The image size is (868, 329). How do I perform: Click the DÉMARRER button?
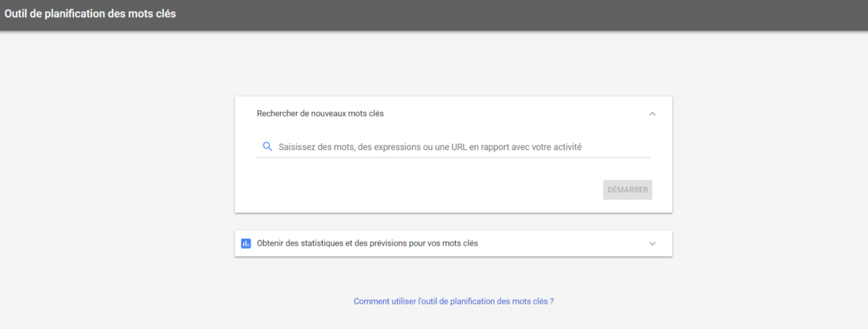[627, 190]
